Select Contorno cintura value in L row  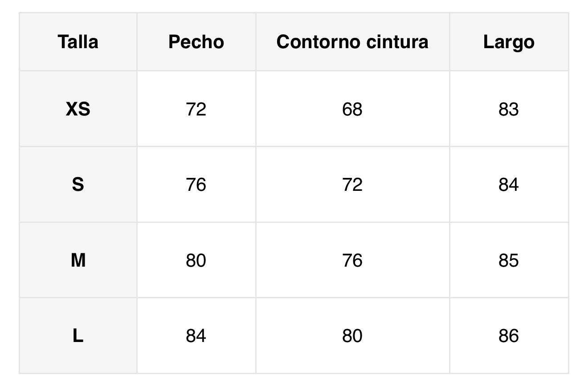pos(352,336)
